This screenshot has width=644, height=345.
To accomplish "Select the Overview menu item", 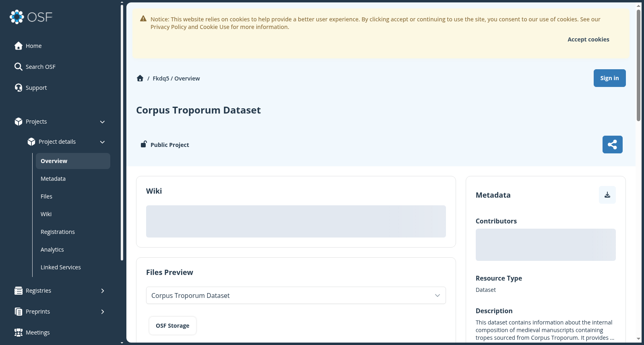I will (73, 161).
